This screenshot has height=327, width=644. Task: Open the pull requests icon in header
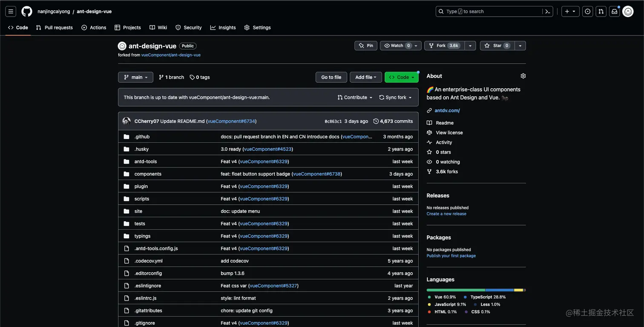coord(601,12)
